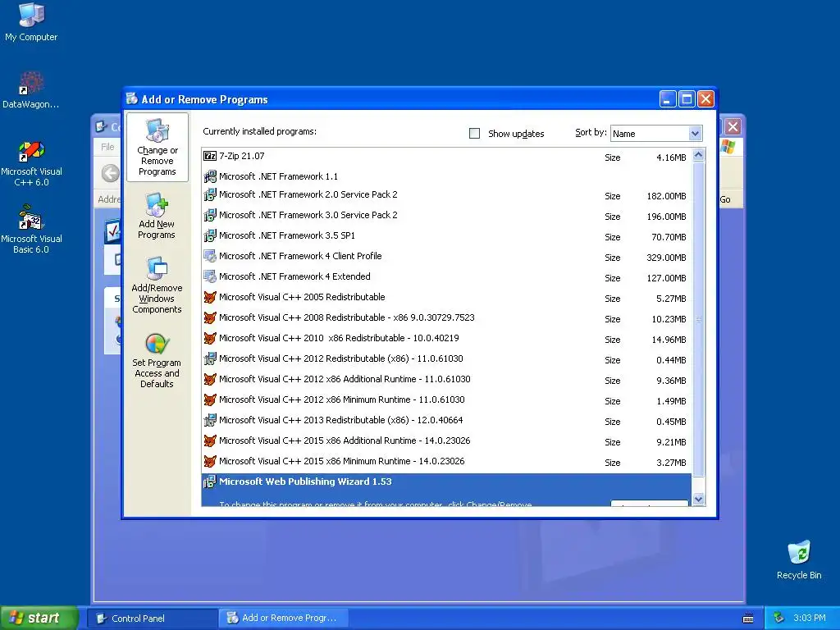The height and width of the screenshot is (630, 840).
Task: Click the program list scroll down arrow
Action: (698, 500)
